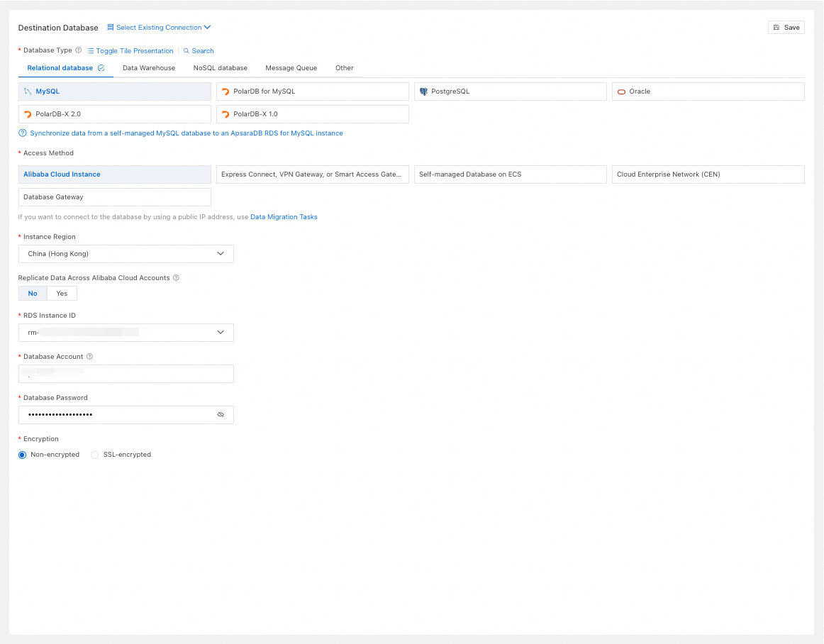Viewport: 824px width, 644px height.
Task: Open the RDS Instance ID dropdown
Action: pyautogui.click(x=126, y=333)
